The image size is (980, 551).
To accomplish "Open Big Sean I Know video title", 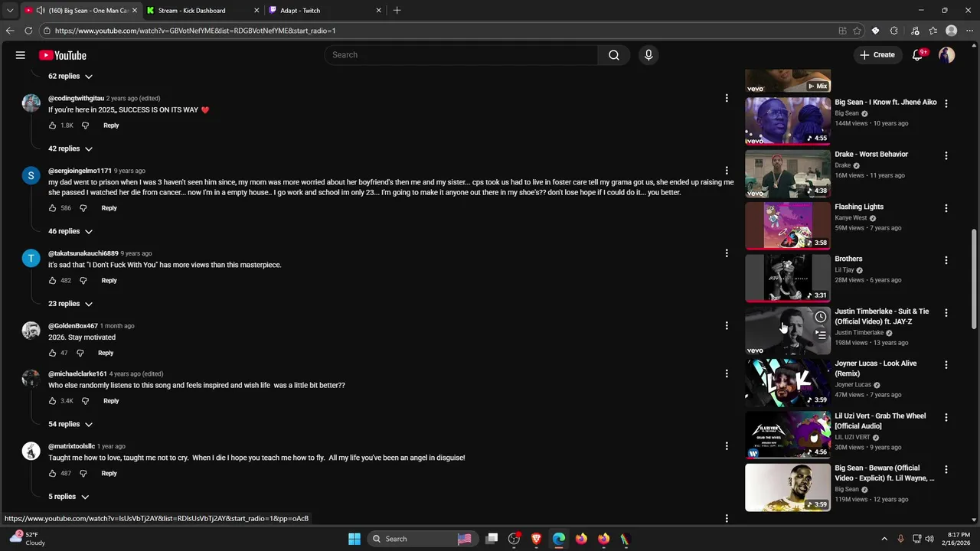I will 886,103.
